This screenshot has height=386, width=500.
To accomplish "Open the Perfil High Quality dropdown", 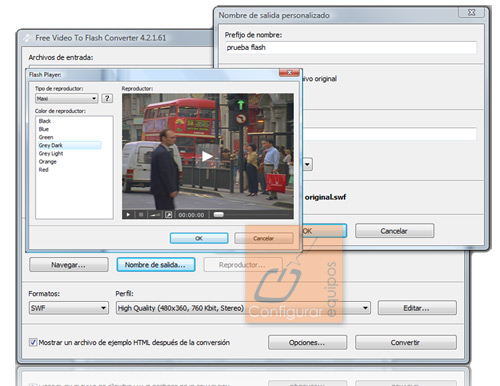I will pyautogui.click(x=243, y=308).
